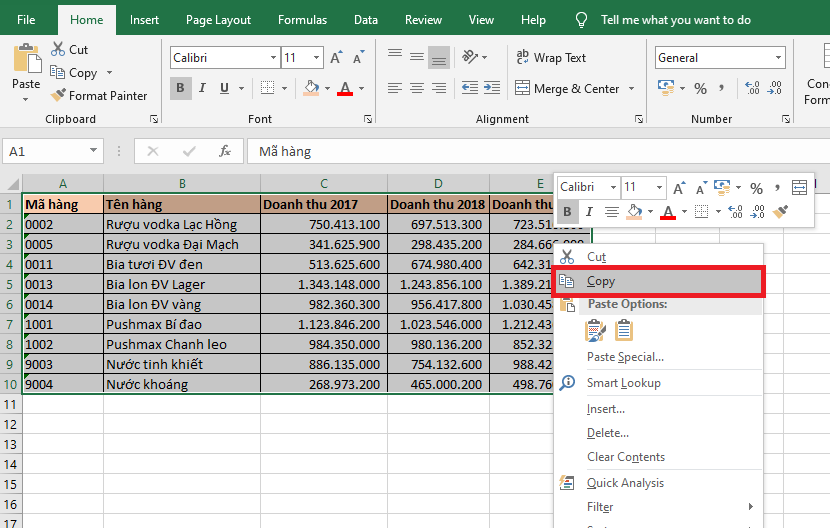830x528 pixels.
Task: Open the ribbon font name dropdown
Action: click(272, 58)
